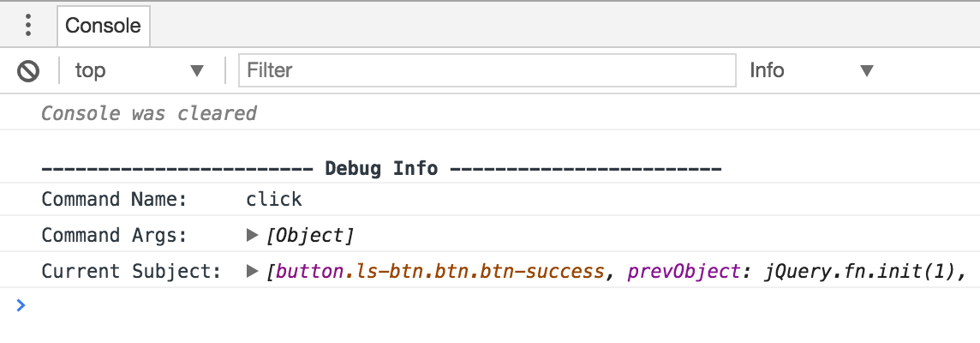Click the clear console icon

click(x=29, y=70)
